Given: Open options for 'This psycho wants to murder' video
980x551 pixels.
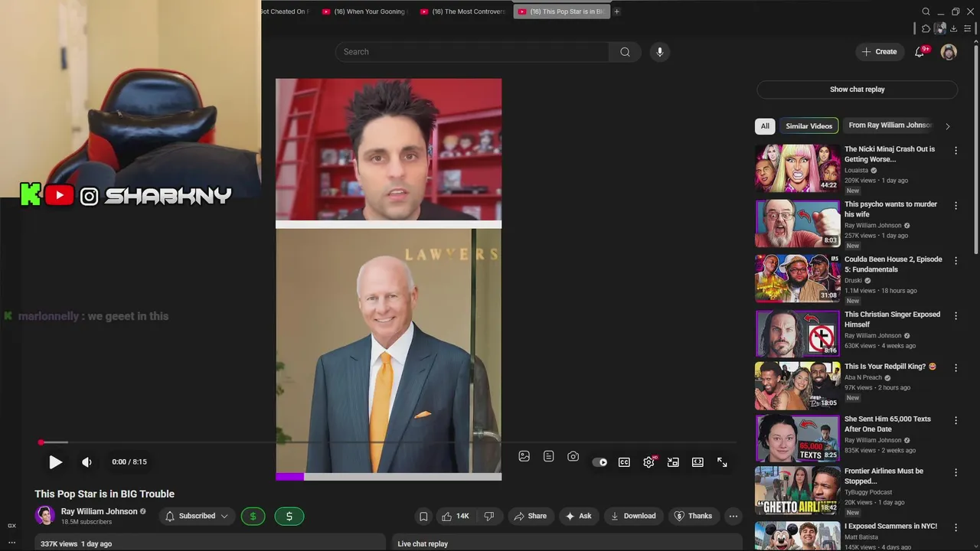Looking at the screenshot, I should point(955,206).
